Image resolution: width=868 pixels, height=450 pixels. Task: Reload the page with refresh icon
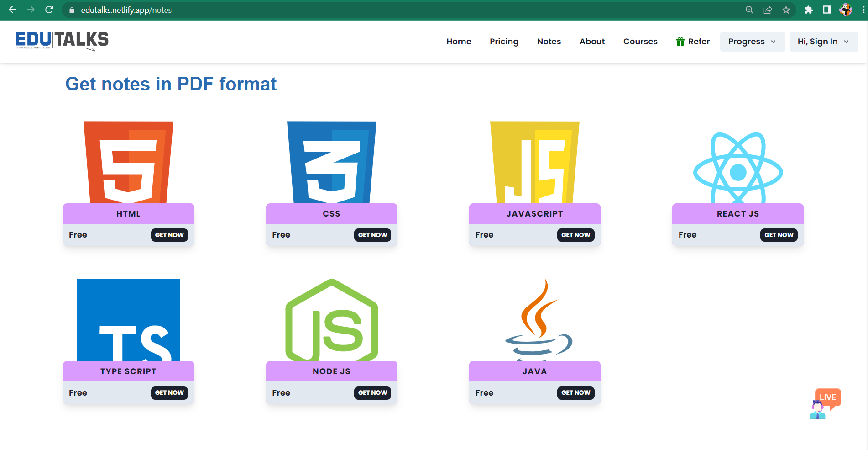(x=49, y=10)
